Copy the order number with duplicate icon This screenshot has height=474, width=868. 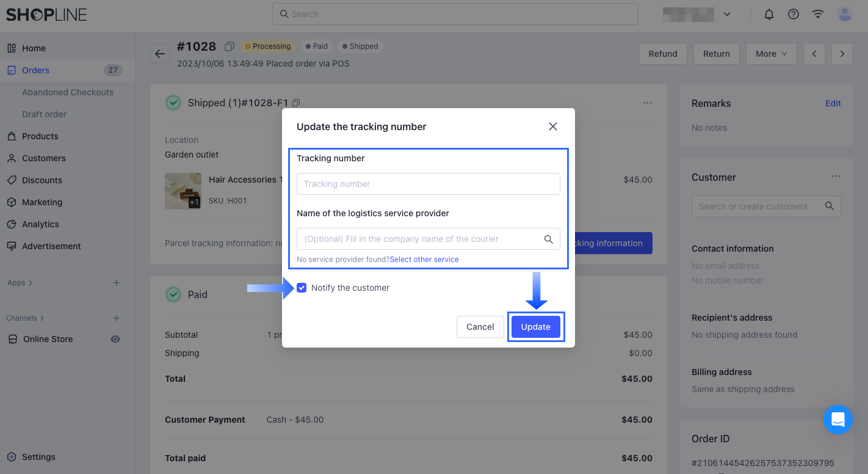click(230, 46)
